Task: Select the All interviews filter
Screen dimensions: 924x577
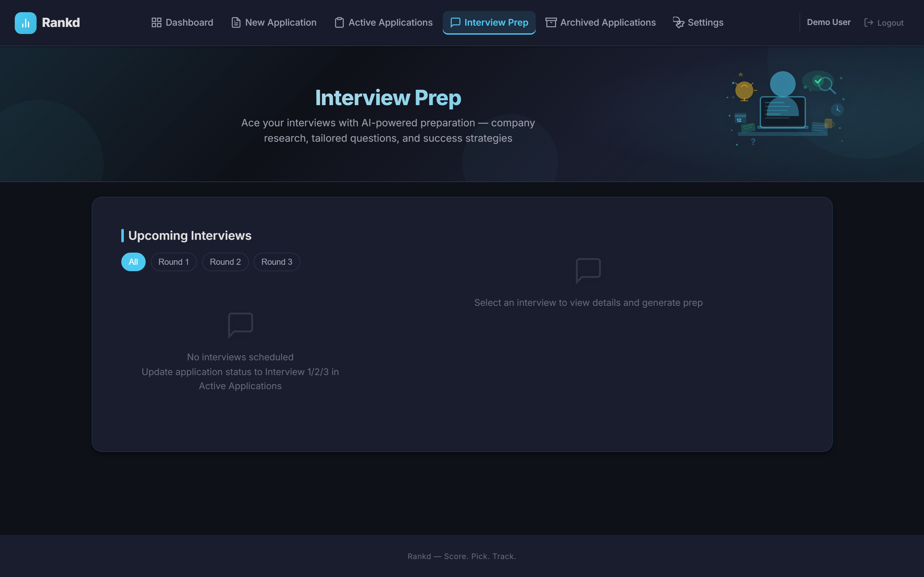Action: pos(133,262)
